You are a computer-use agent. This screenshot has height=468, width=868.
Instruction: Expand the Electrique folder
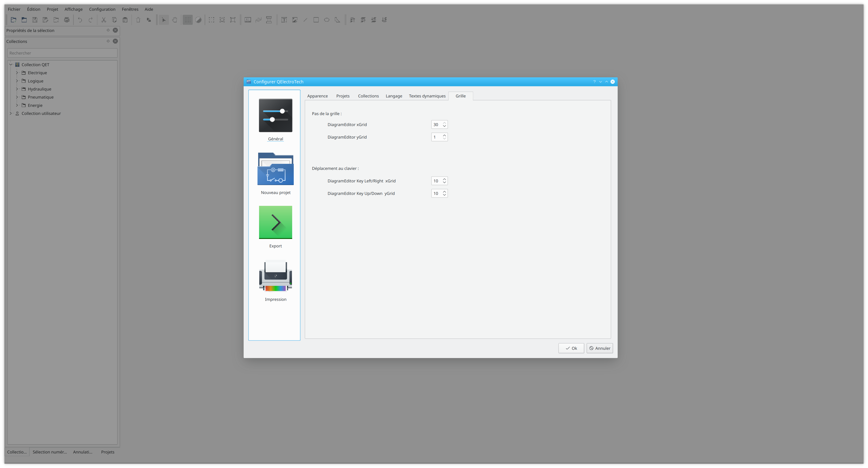point(17,73)
